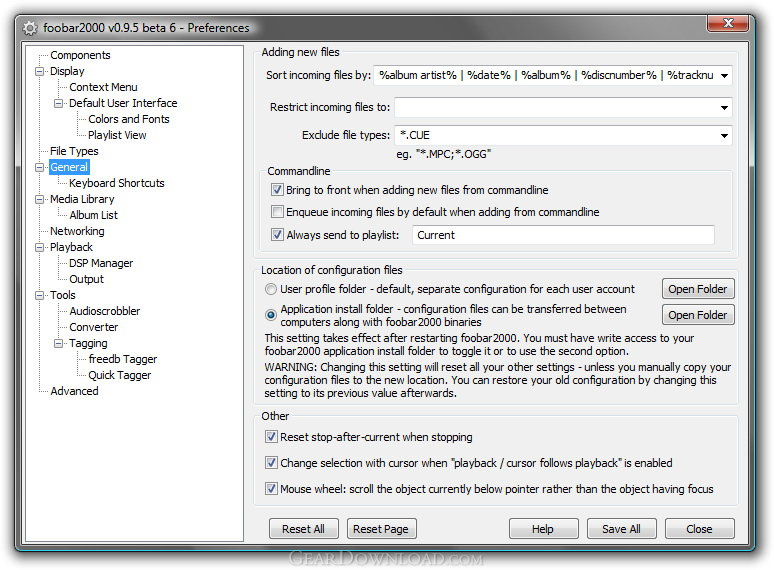Go to Keyboard Shortcuts page
Screen dimensions: 774x570
click(x=116, y=183)
